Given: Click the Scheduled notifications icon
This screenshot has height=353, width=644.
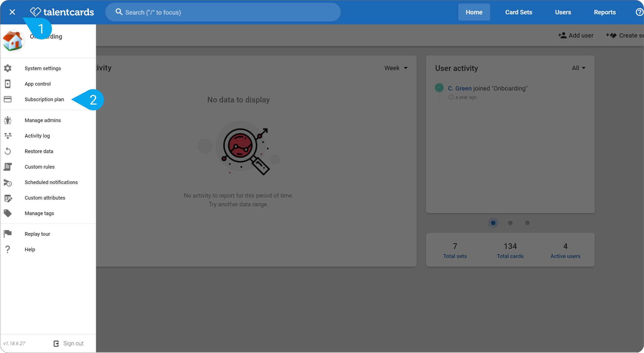Looking at the screenshot, I should coord(8,182).
